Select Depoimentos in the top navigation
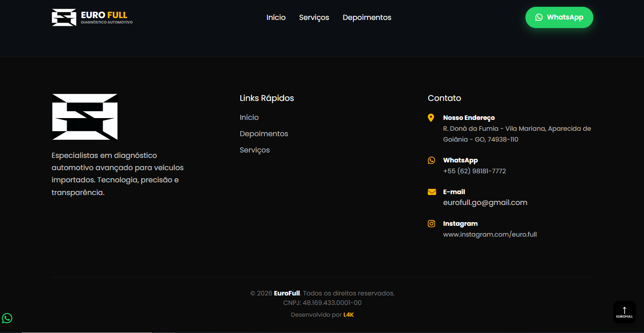This screenshot has height=333, width=644. [x=367, y=17]
